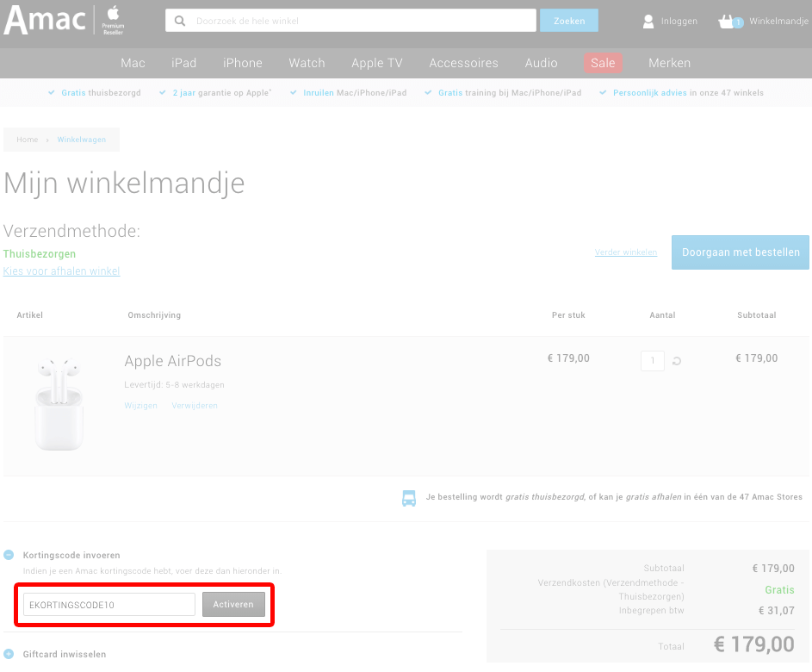Click the search magnifier icon
812x672 pixels.
[x=180, y=21]
